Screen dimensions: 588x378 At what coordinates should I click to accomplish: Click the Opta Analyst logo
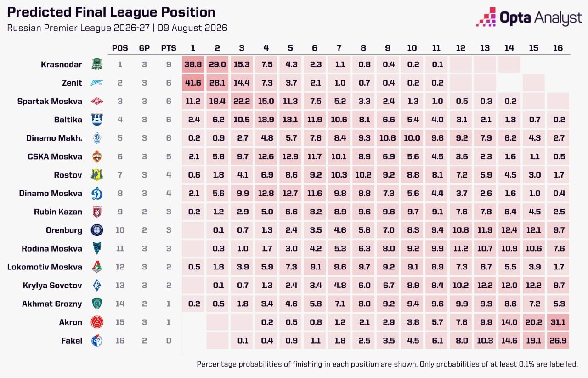click(529, 17)
